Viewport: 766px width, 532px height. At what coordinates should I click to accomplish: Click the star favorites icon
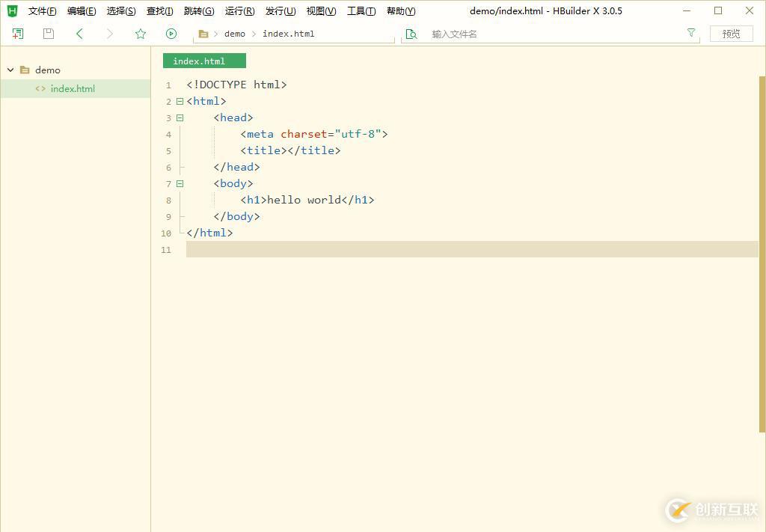141,34
